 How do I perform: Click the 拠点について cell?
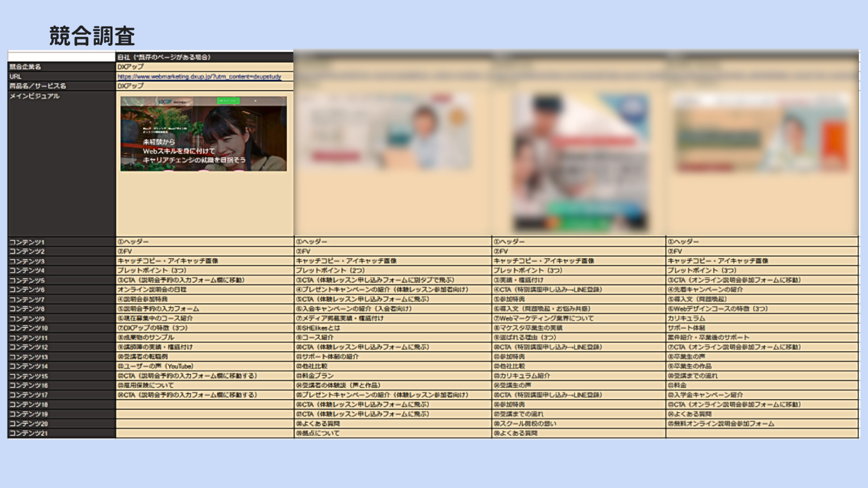coord(318,433)
